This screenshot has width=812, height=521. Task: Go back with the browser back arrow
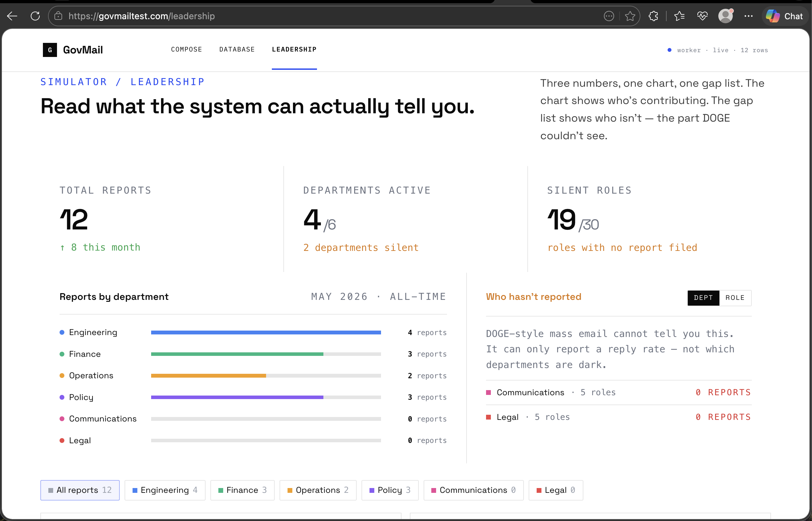(12, 16)
